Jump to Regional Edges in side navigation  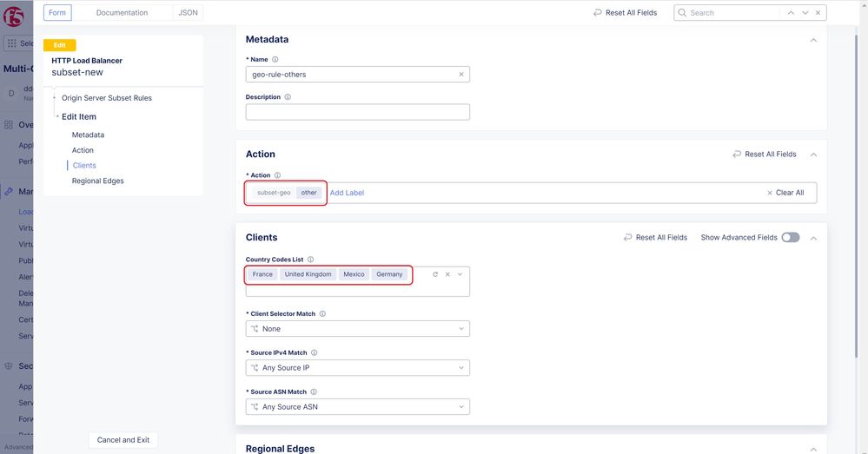pyautogui.click(x=97, y=181)
